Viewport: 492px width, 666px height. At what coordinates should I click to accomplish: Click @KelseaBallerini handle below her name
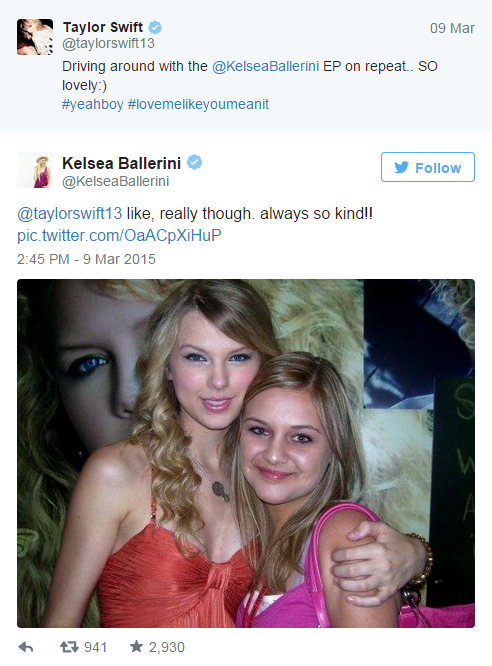116,181
